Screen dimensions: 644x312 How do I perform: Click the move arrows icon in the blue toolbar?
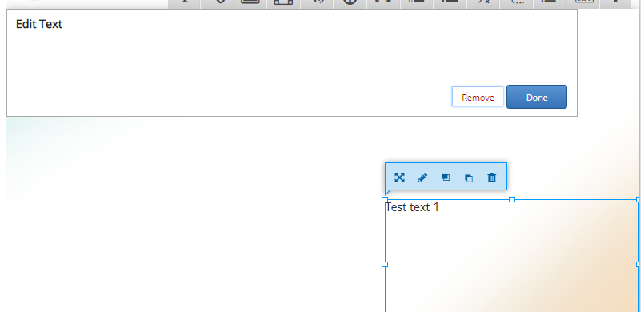point(399,178)
